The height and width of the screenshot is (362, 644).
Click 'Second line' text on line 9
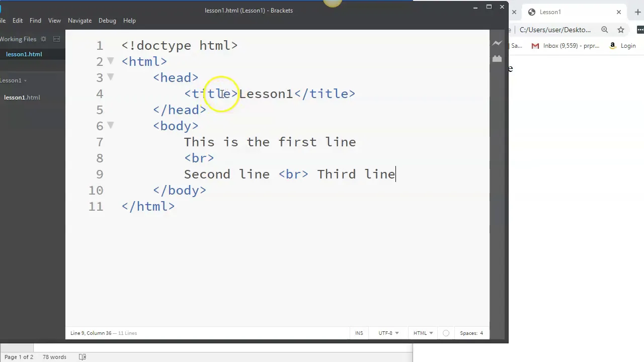tap(227, 174)
